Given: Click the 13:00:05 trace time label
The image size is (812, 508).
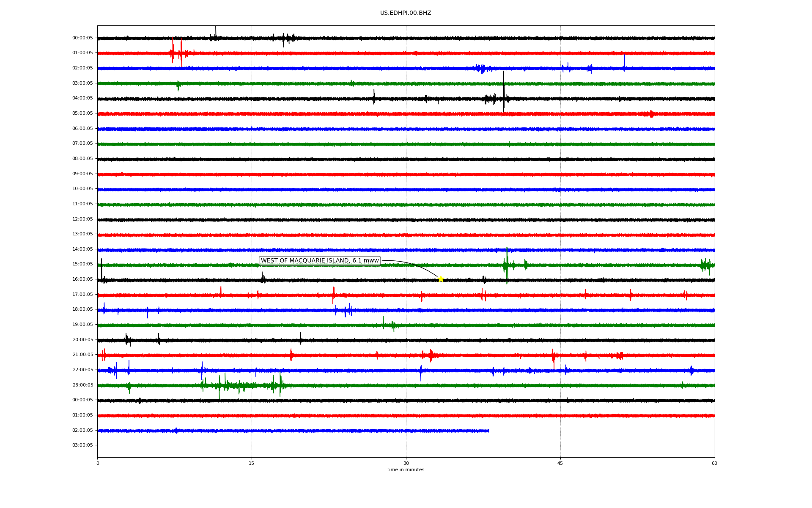Looking at the screenshot, I should click(x=82, y=234).
